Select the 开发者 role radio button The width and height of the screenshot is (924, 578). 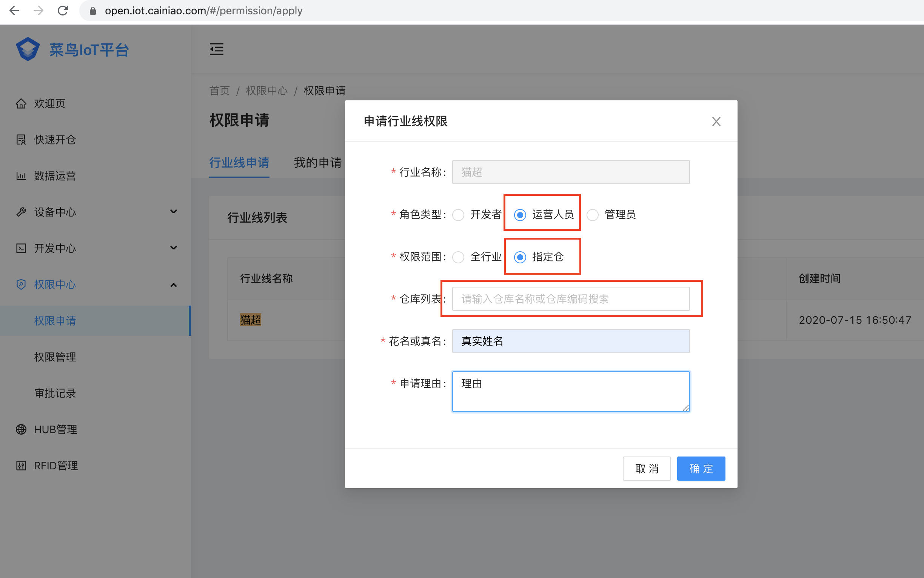458,215
